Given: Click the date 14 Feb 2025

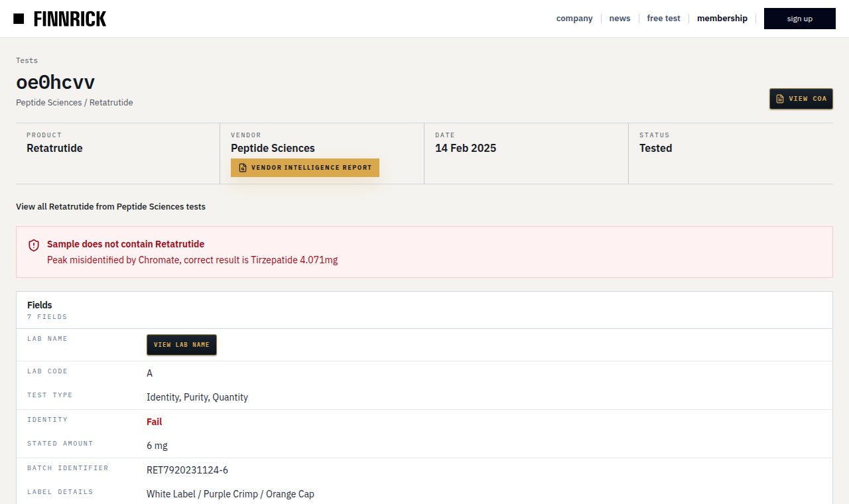Looking at the screenshot, I should click(x=466, y=149).
